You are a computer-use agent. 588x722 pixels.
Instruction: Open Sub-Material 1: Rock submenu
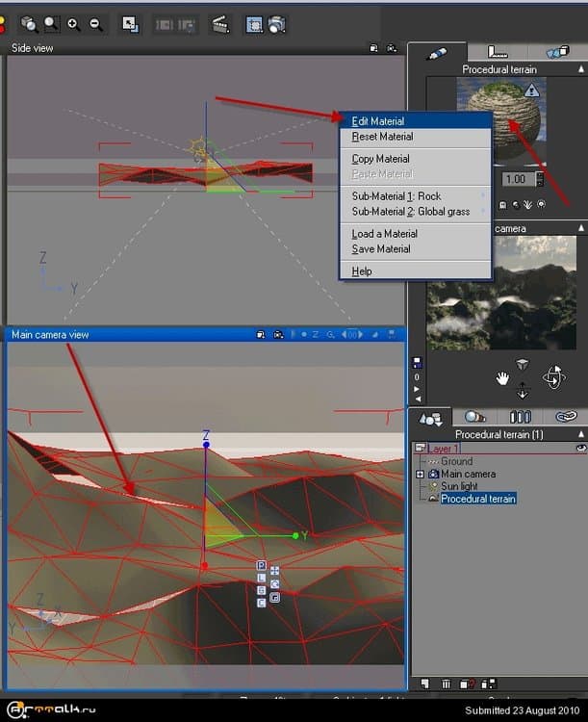click(396, 196)
